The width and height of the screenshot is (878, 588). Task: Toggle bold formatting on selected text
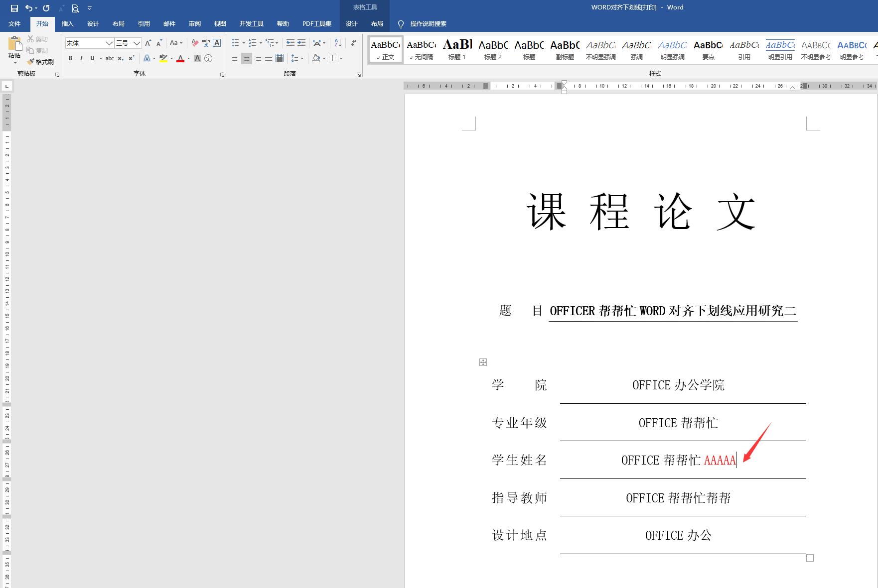click(70, 58)
